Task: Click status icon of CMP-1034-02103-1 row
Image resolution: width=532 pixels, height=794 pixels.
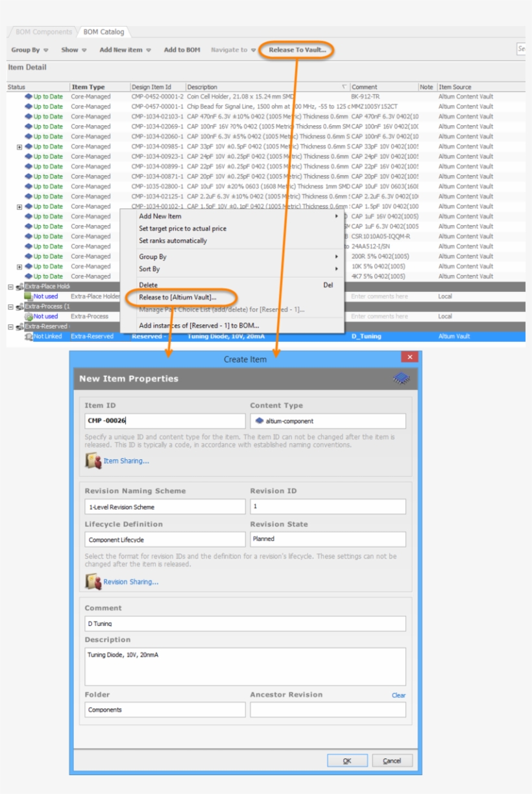Action: click(29, 117)
